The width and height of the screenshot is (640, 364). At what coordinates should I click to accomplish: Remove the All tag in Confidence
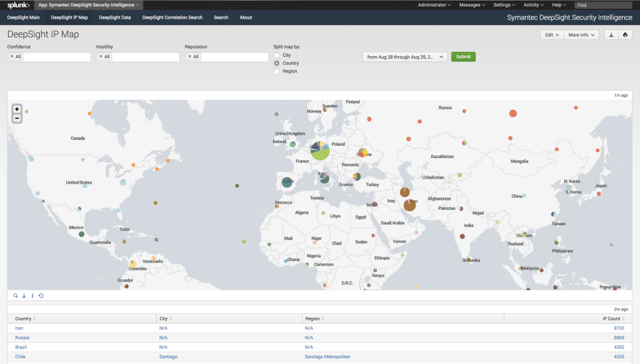point(12,57)
